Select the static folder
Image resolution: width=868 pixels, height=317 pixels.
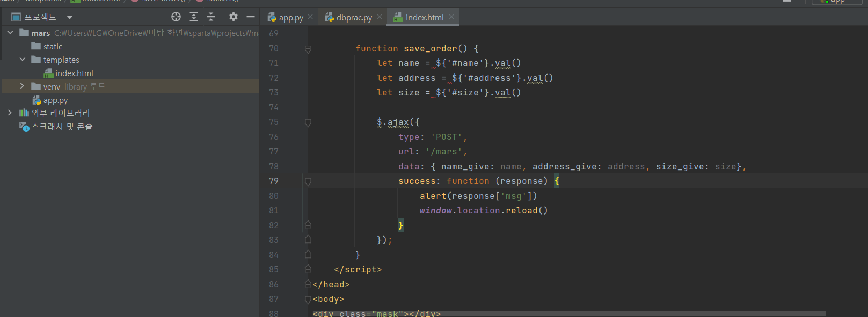pos(53,47)
